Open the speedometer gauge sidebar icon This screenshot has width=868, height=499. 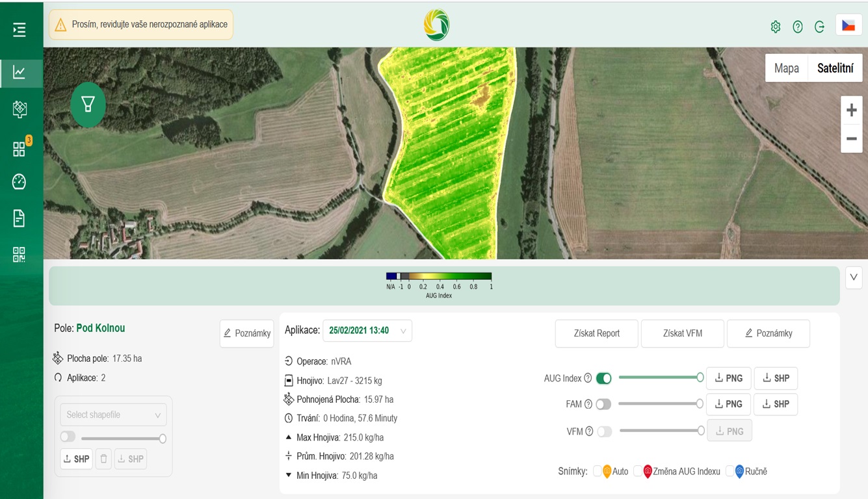pyautogui.click(x=20, y=182)
